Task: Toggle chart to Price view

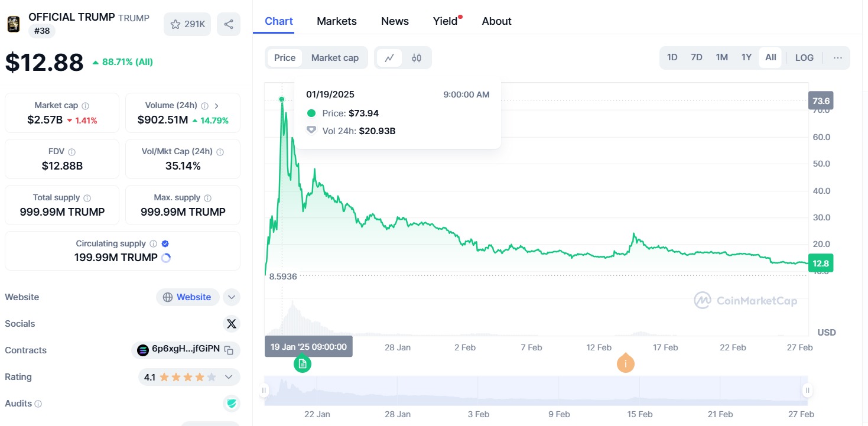Action: (285, 58)
